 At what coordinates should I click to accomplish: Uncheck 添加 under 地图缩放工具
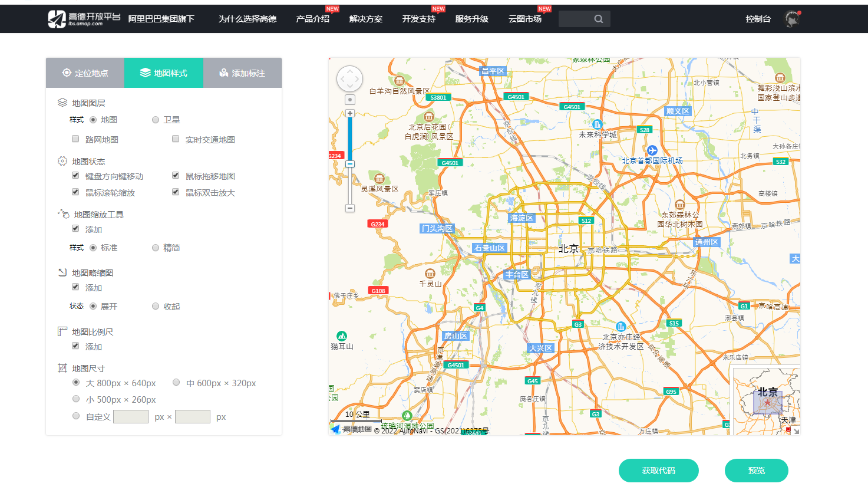click(x=75, y=228)
